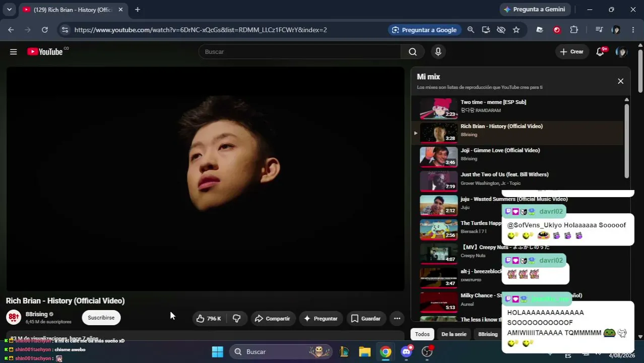This screenshot has width=644, height=363.
Task: Open OBS Studio from the taskbar
Action: (x=427, y=351)
